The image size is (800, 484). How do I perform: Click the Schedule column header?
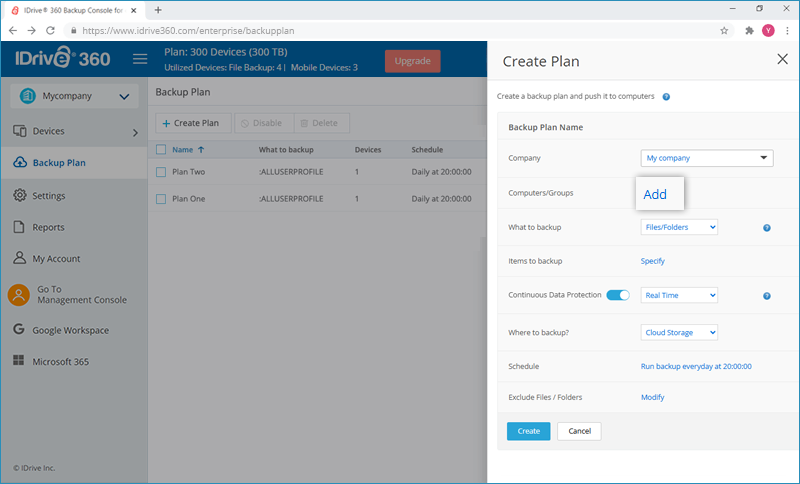[x=427, y=149]
